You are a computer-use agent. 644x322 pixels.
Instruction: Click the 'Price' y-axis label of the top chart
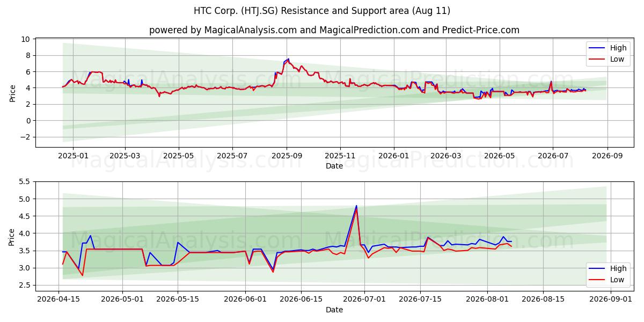click(12, 92)
